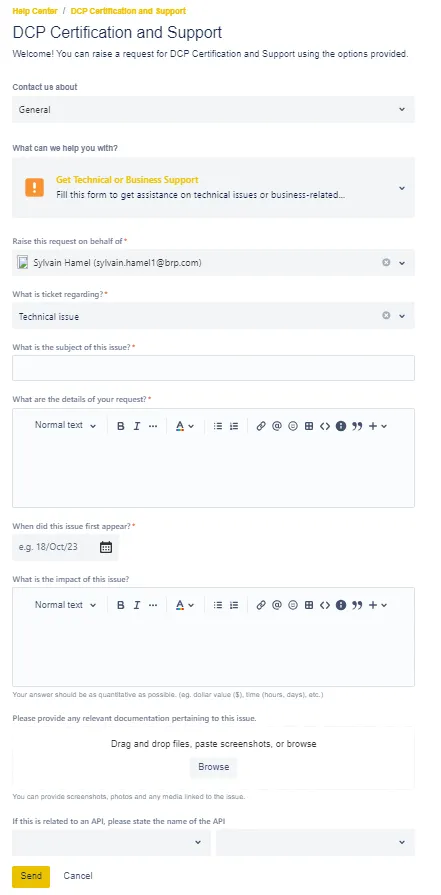Open the DCP Certification and Support breadcrumb
The height and width of the screenshot is (895, 441).
pyautogui.click(x=128, y=11)
